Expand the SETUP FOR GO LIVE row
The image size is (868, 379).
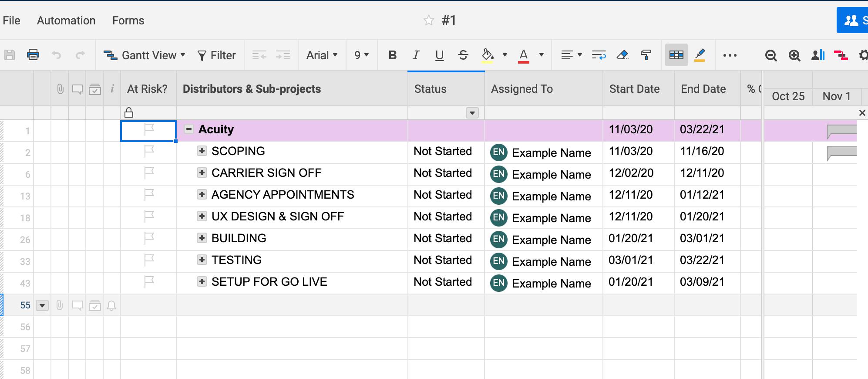pos(202,281)
